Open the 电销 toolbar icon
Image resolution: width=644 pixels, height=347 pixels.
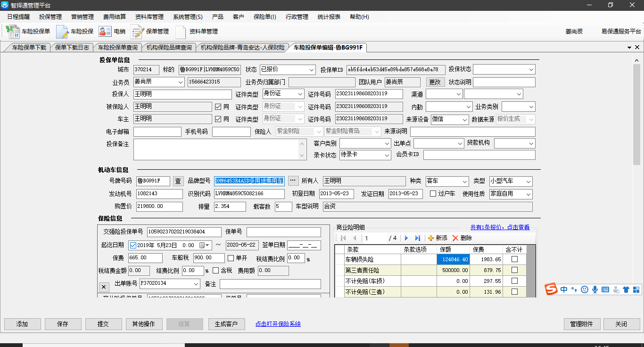[x=105, y=32]
